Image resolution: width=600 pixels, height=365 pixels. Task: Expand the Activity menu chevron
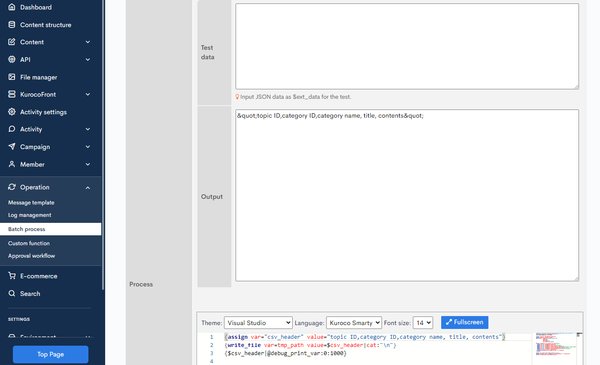tap(88, 129)
